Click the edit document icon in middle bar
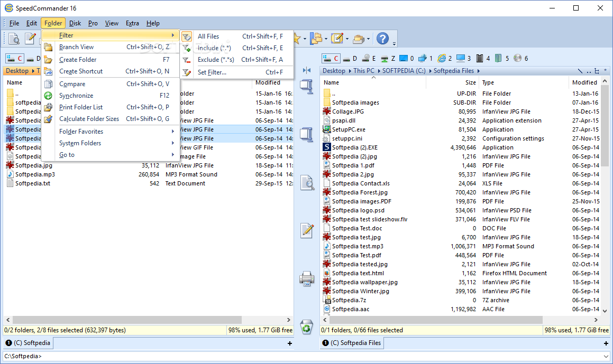 [307, 230]
